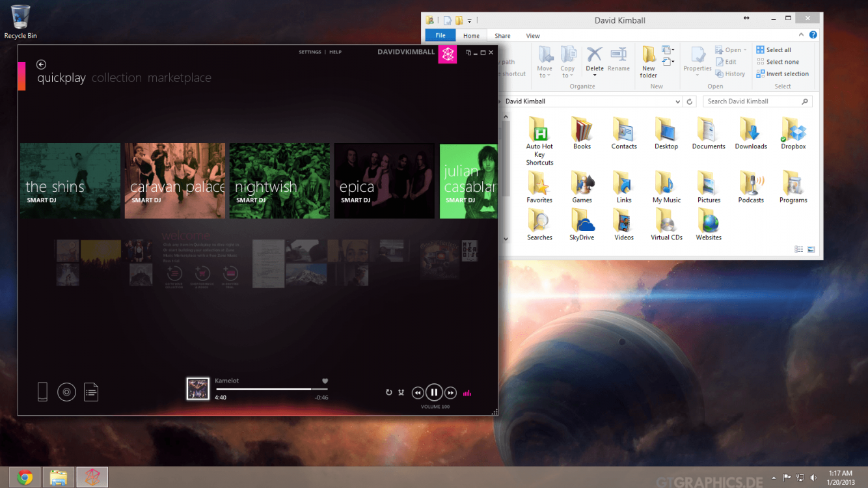Play the shins Smart DJ tile

pos(70,181)
